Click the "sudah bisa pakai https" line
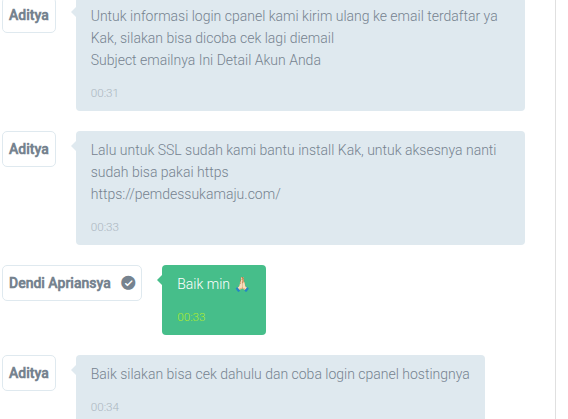Image resolution: width=568 pixels, height=419 pixels. (159, 172)
